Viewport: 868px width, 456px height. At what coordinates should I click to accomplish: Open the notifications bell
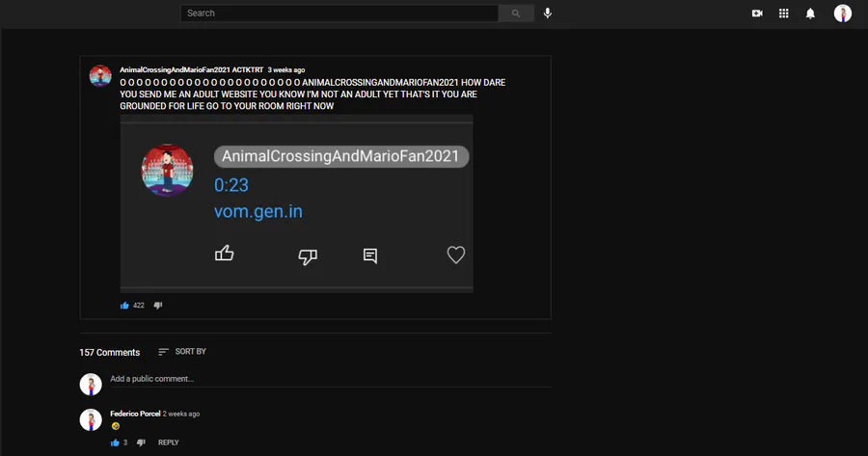(x=810, y=13)
